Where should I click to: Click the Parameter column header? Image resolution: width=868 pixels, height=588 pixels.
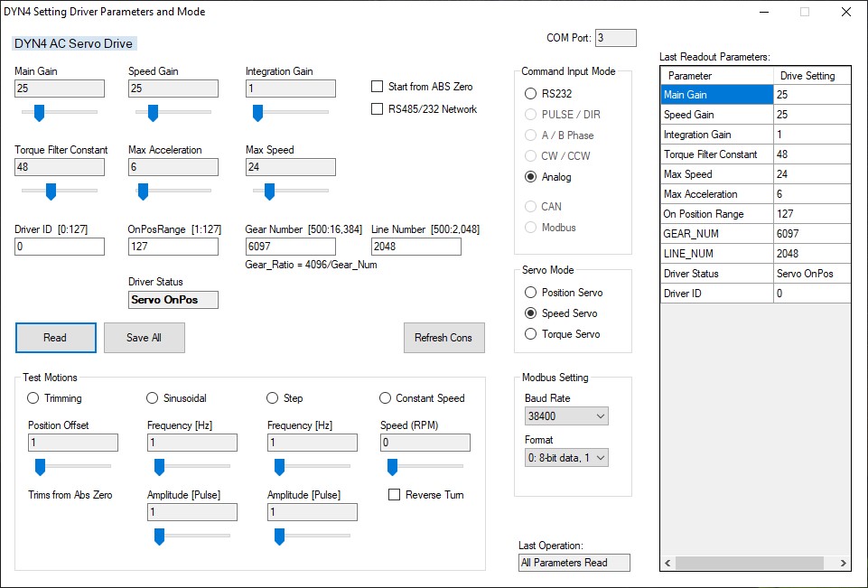point(717,75)
